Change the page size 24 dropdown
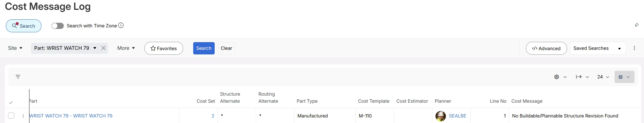 603,77
